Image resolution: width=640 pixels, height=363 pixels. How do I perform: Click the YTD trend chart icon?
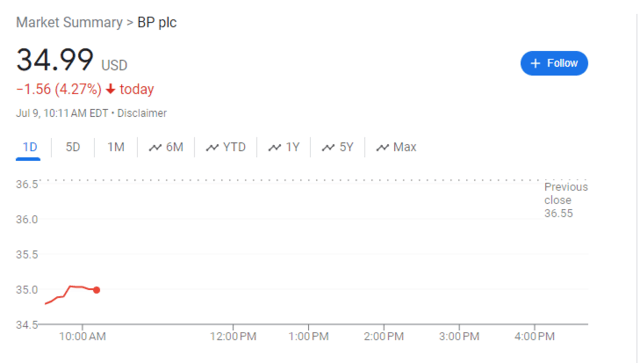(212, 147)
